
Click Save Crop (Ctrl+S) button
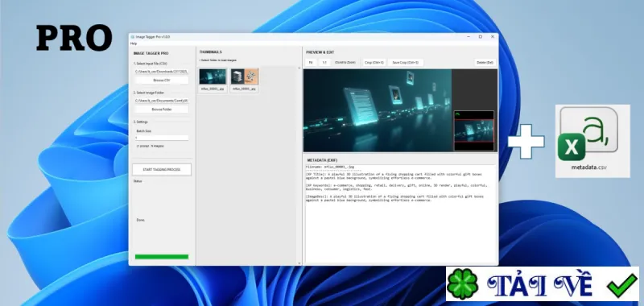[406, 63]
